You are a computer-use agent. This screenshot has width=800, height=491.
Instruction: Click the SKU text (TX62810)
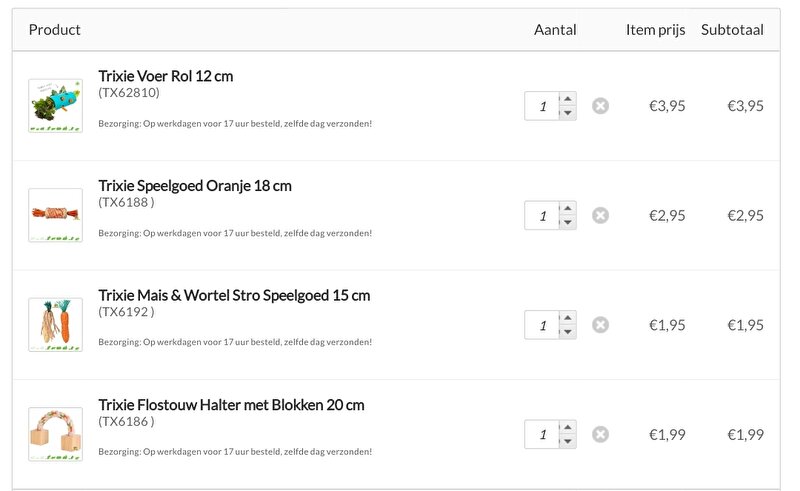pyautogui.click(x=129, y=93)
